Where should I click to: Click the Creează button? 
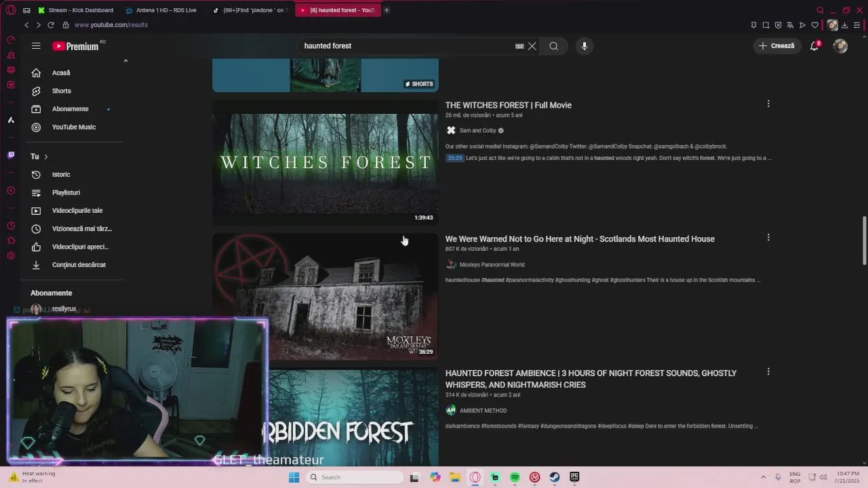coord(776,46)
